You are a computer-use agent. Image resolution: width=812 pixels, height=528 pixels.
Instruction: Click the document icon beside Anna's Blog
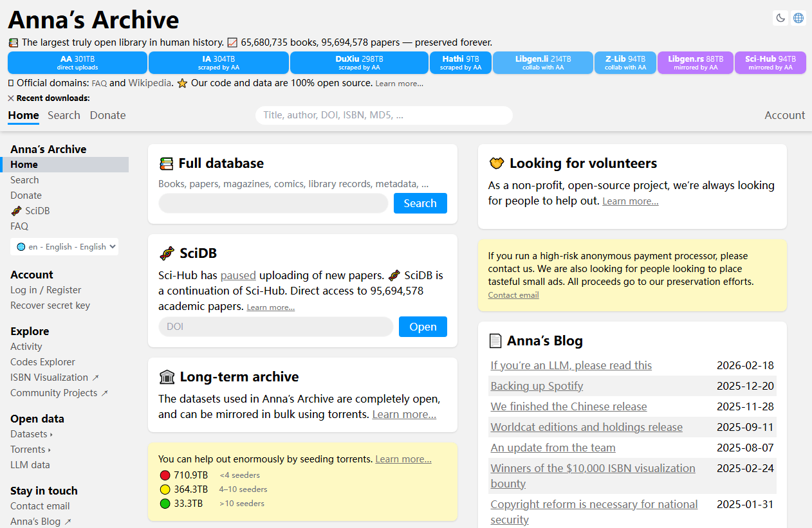click(x=495, y=341)
